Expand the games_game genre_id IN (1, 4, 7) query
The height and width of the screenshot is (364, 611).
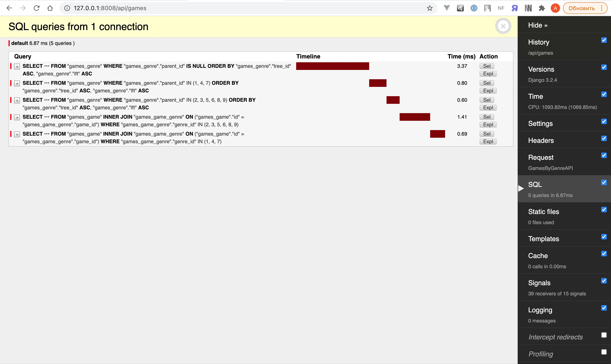[17, 134]
